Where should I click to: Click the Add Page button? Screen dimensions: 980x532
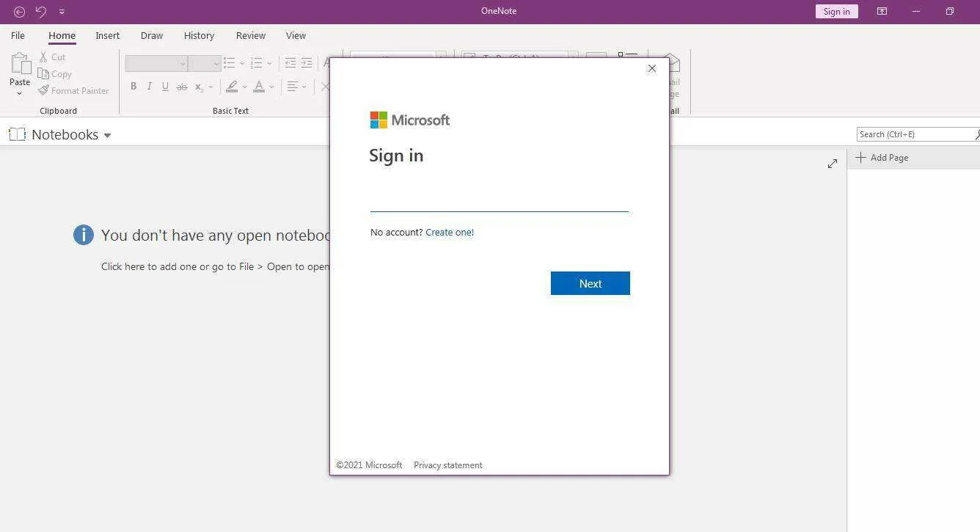click(x=882, y=157)
